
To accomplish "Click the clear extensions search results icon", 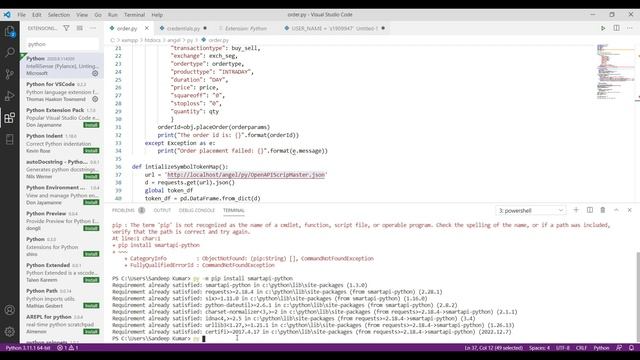I will 80,28.
